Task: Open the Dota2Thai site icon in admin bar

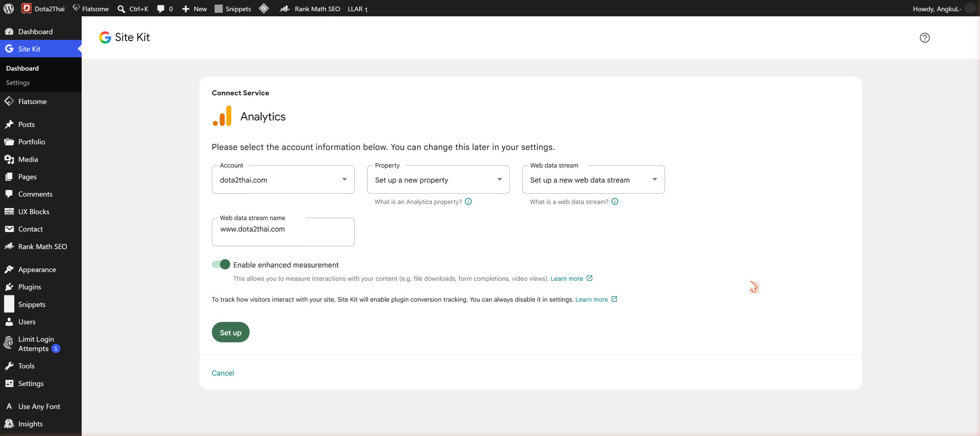Action: click(x=27, y=8)
